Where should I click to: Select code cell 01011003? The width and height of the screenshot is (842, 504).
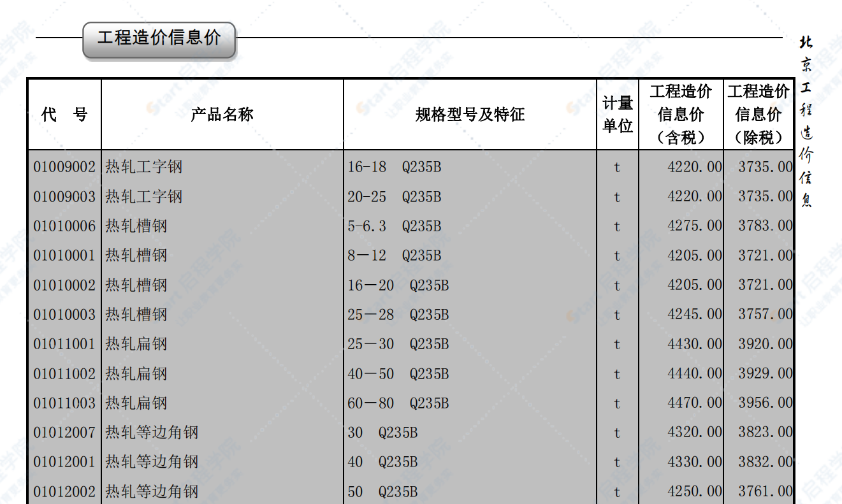click(64, 403)
